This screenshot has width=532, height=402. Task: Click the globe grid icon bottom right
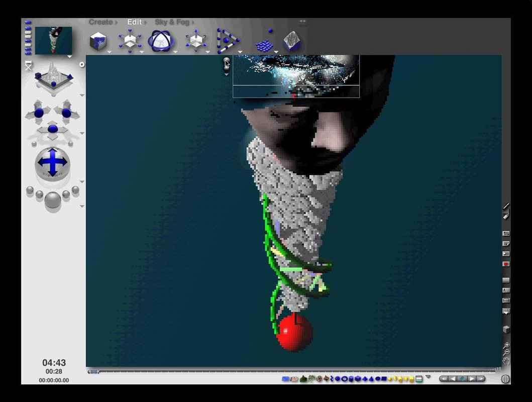click(x=505, y=379)
